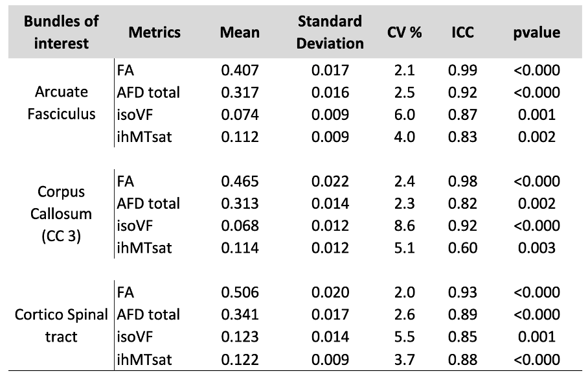
Task: Click the mean value 0.407
Action: click(x=240, y=71)
